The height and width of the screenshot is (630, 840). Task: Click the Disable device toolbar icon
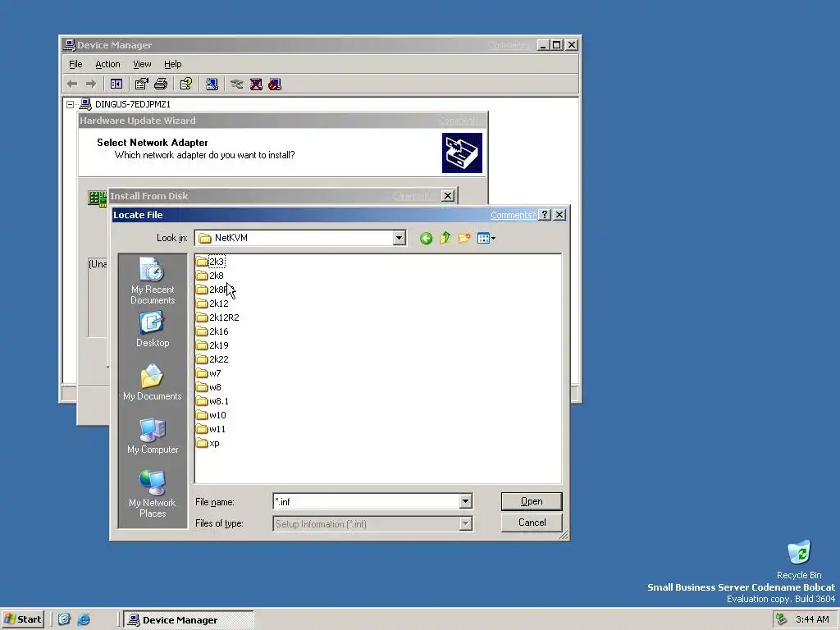tap(275, 84)
